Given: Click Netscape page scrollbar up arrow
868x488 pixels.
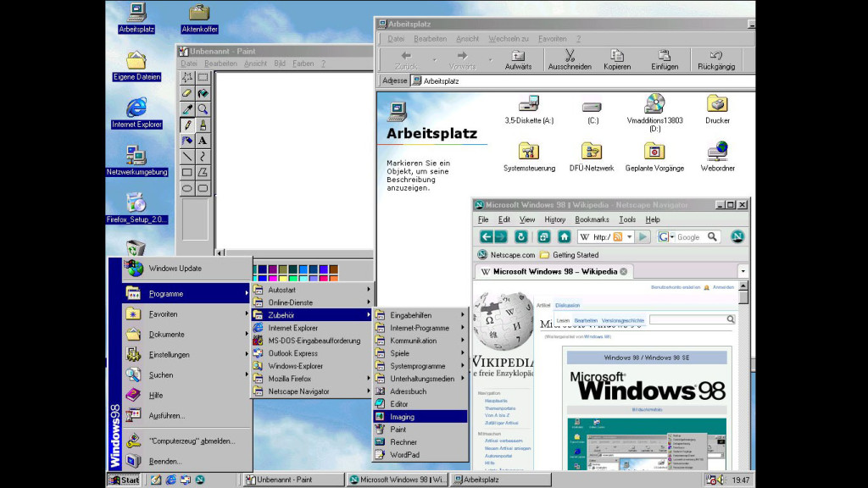Looking at the screenshot, I should coord(743,286).
